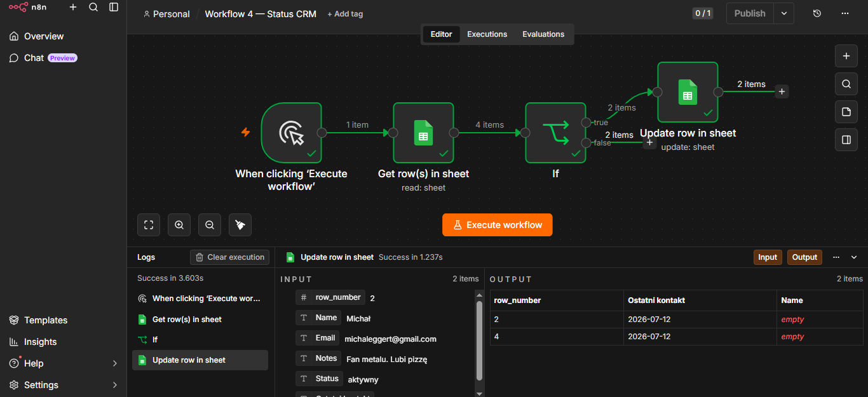Open the logs panel three-dots menu

836,257
